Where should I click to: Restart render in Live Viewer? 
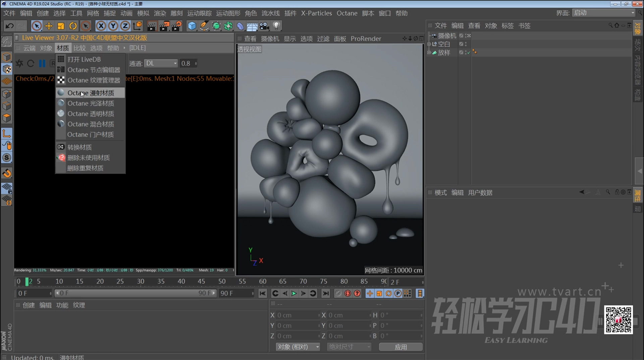point(31,63)
